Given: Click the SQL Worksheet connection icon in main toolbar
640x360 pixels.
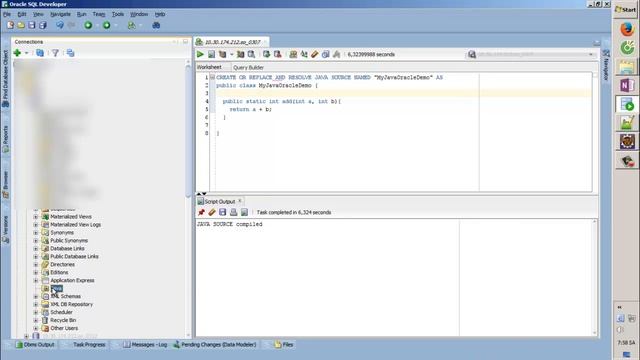Looking at the screenshot, I should point(131,25).
